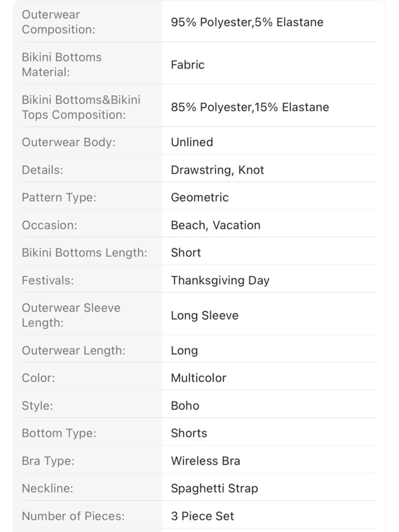The image size is (399, 532).
Task: Select the Drawstring, Knot details value
Action: [x=217, y=170]
